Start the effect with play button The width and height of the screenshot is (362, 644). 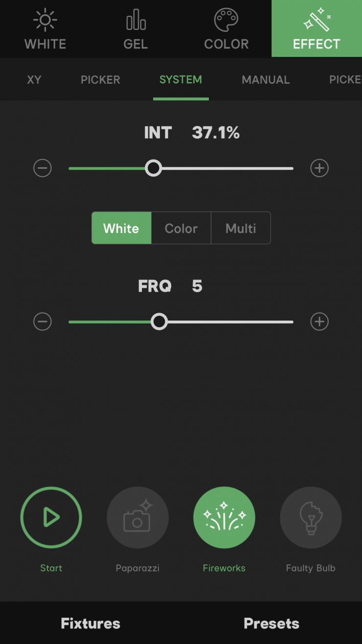point(51,517)
